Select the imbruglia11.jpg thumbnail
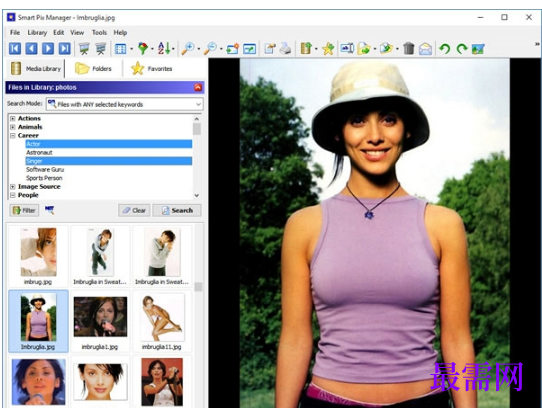Image resolution: width=542 pixels, height=408 pixels. click(162, 321)
